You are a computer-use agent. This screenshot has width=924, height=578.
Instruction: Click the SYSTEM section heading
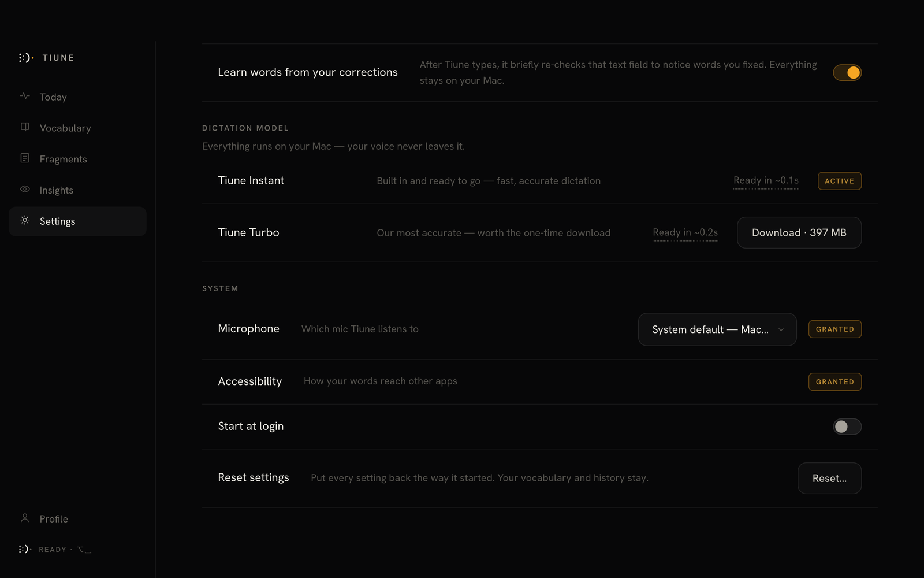[x=220, y=288]
